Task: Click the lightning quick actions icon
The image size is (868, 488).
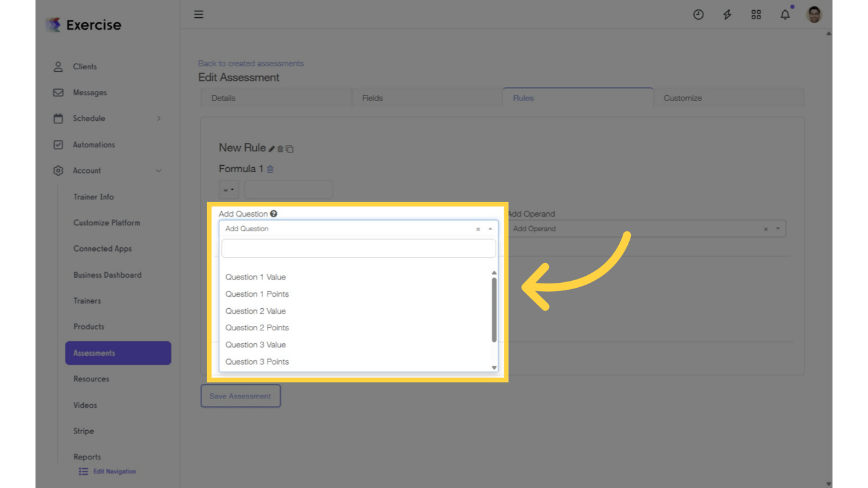Action: (x=727, y=14)
